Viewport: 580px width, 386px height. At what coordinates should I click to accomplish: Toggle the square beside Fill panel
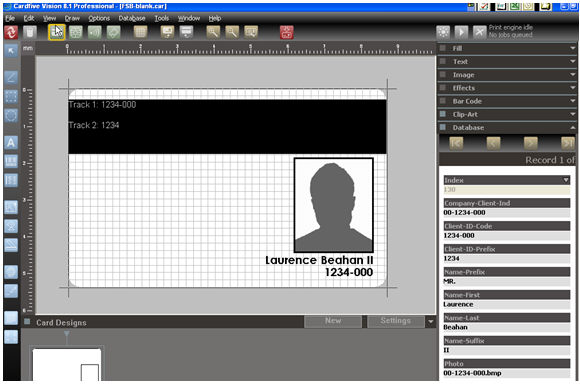pos(443,48)
